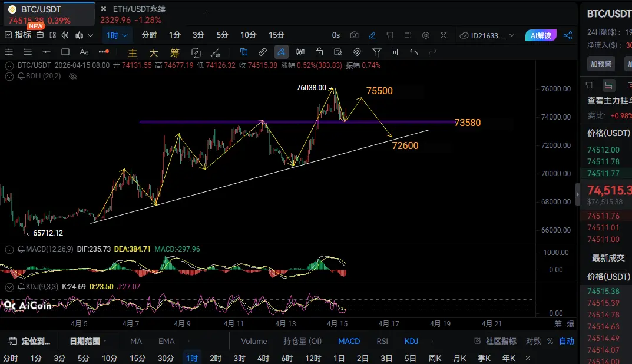The height and width of the screenshot is (364, 632).
Task: Collapse the BTC/USDT OHLC info row
Action: (x=9, y=65)
